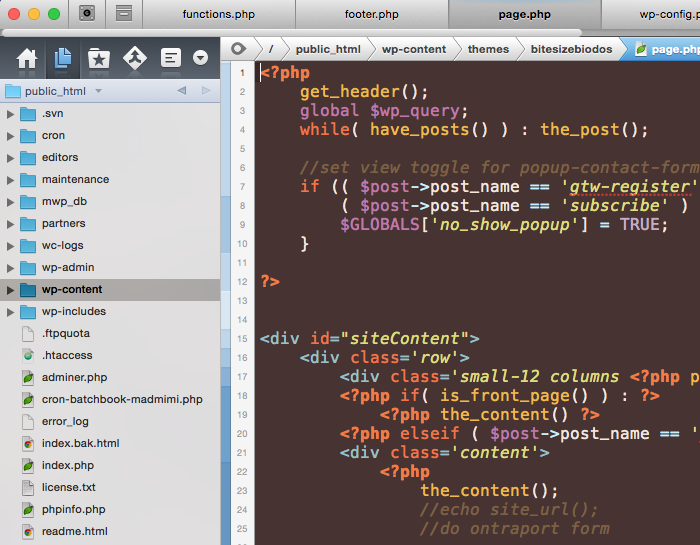Click the archive box toolbar icon
The height and width of the screenshot is (545, 700).
(124, 14)
